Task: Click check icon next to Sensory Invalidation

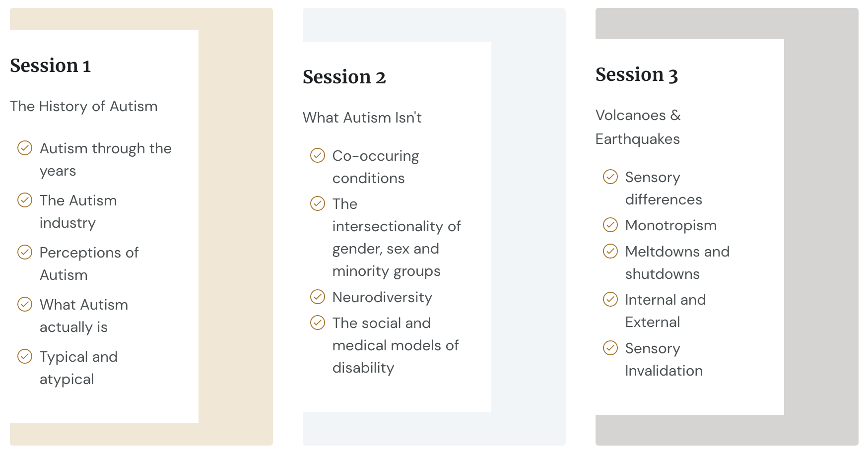Action: 610,348
